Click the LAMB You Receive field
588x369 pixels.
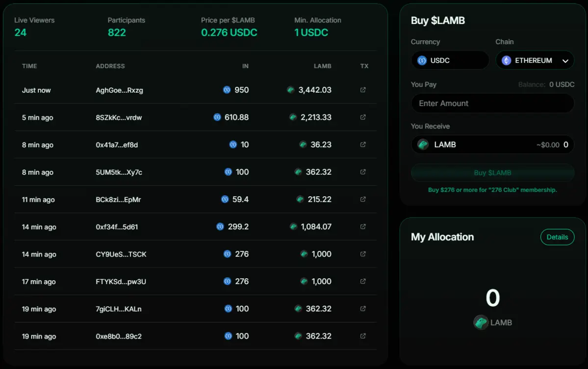(492, 145)
